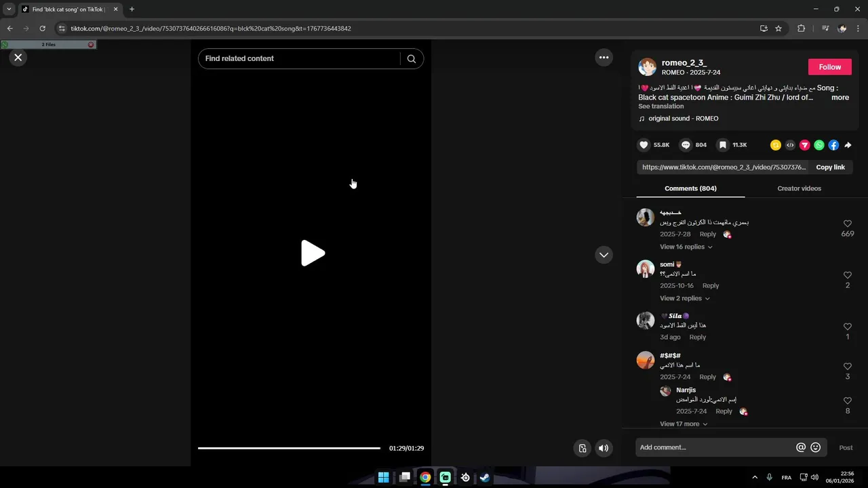The image size is (868, 488).
Task: Like somi's comment with 2 likes
Action: coord(848,275)
